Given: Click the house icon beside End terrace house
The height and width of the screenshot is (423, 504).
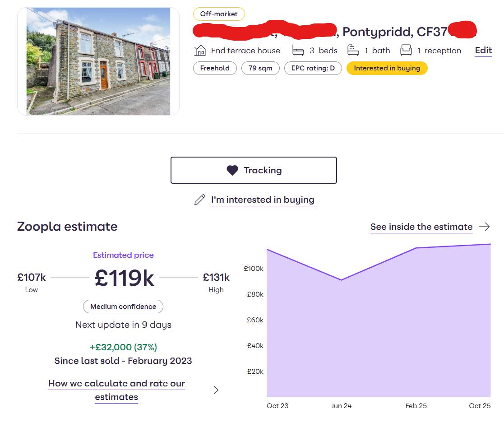Looking at the screenshot, I should point(200,50).
